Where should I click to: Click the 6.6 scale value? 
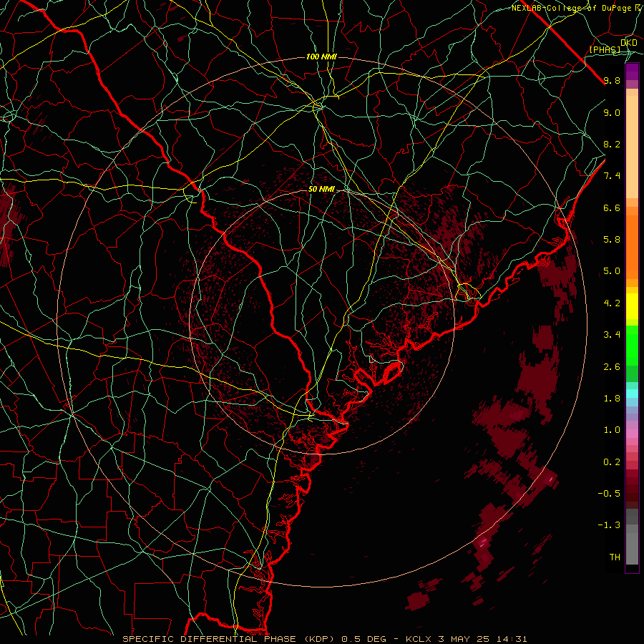click(612, 208)
